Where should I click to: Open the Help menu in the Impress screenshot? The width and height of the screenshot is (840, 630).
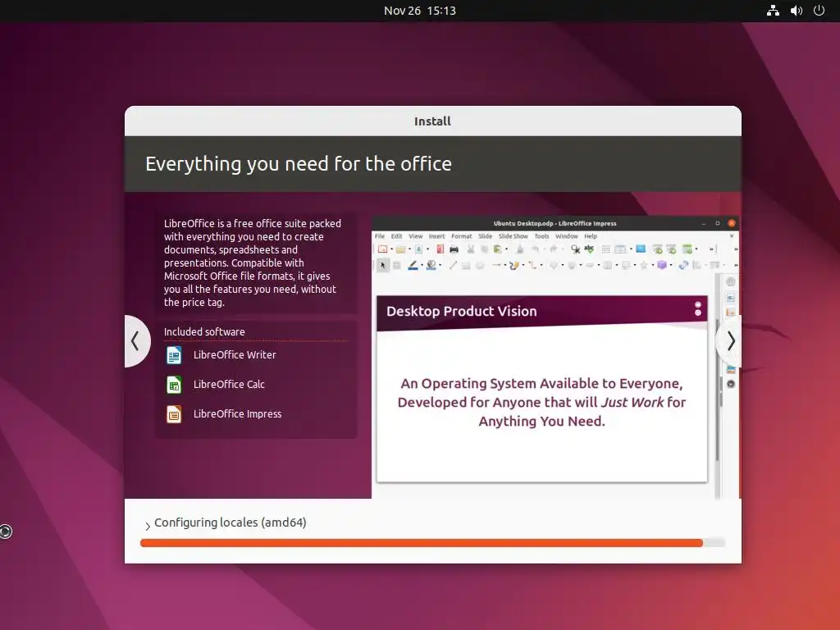(x=591, y=236)
